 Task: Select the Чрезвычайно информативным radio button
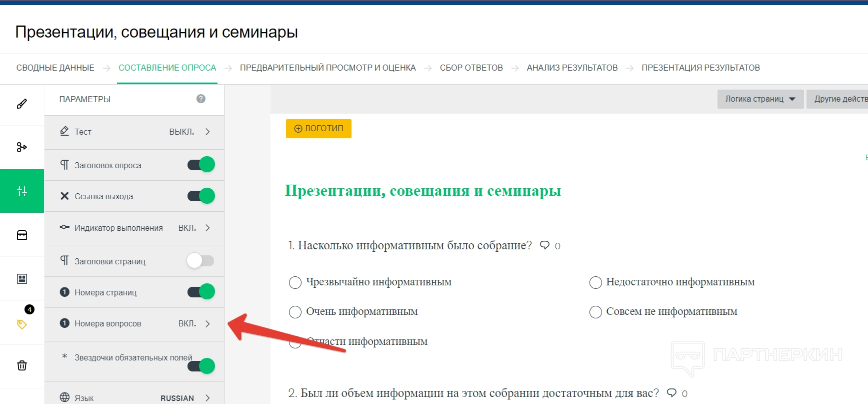pyautogui.click(x=295, y=282)
